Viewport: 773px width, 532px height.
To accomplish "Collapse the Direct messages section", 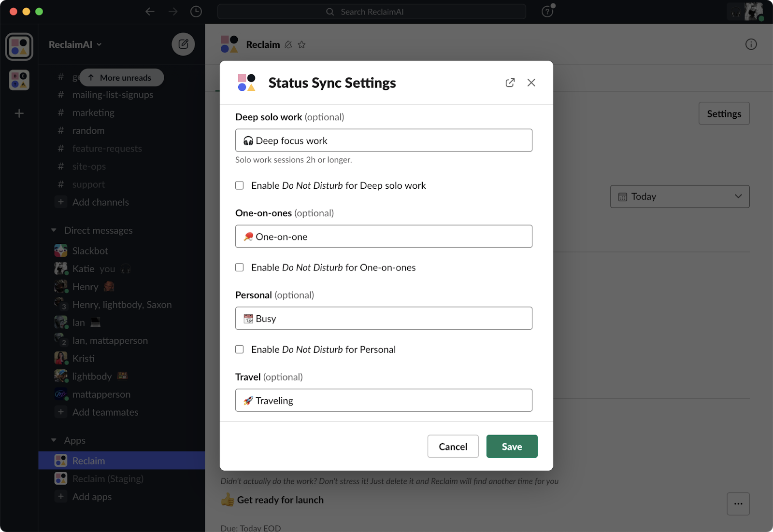I will [x=54, y=230].
